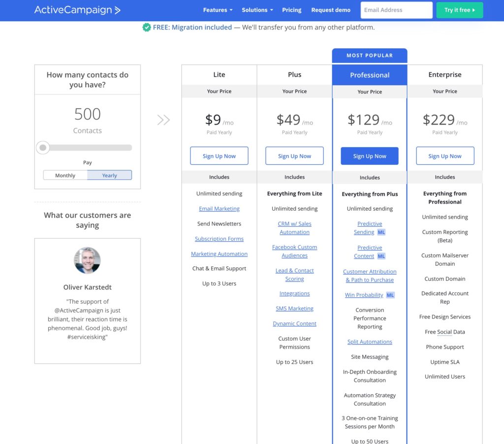Sign up for the Plus plan
The image size is (504, 444).
[x=294, y=156]
